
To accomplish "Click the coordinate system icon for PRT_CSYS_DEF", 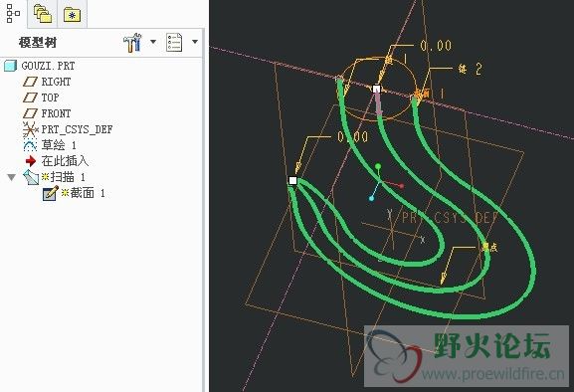I will [30, 129].
